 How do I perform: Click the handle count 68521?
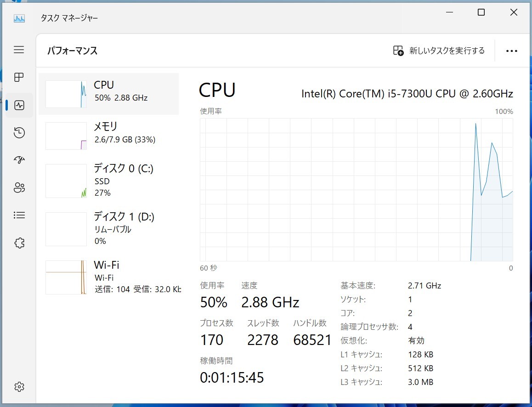click(x=312, y=340)
